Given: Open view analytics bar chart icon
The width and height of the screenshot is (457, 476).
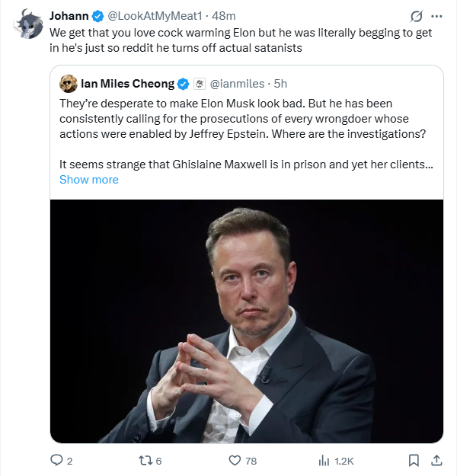Looking at the screenshot, I should click(x=324, y=460).
